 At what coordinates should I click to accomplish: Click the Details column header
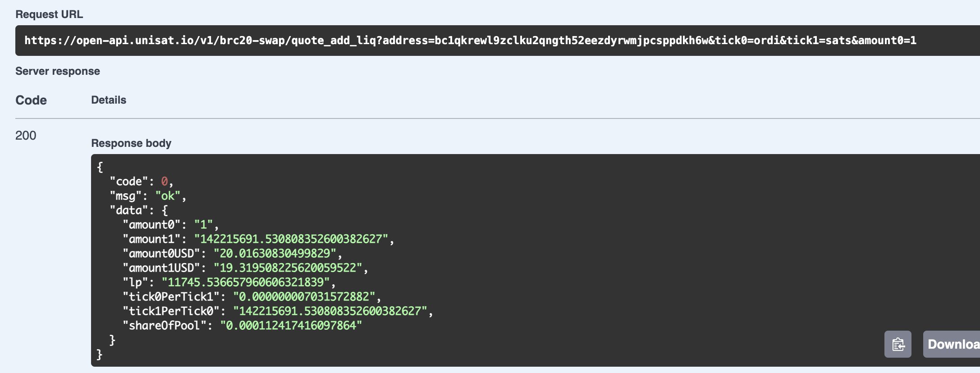point(109,100)
